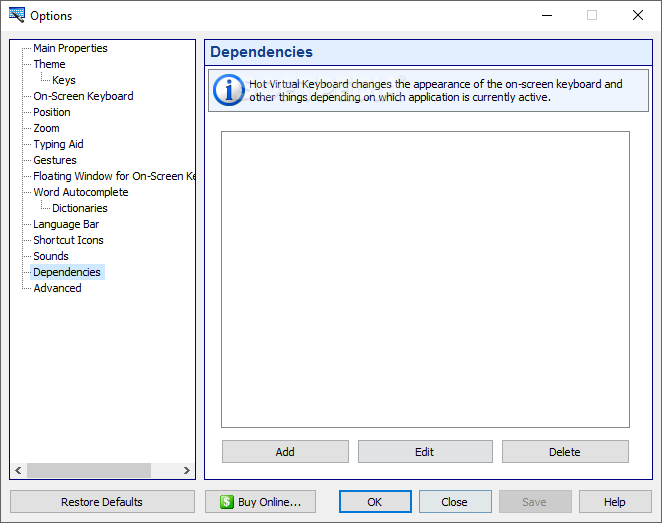Click the Close button at the bottom

[x=455, y=502]
